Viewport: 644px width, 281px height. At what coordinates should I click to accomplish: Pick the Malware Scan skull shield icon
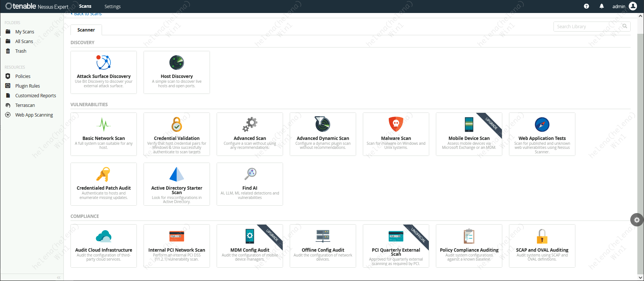[x=396, y=124]
